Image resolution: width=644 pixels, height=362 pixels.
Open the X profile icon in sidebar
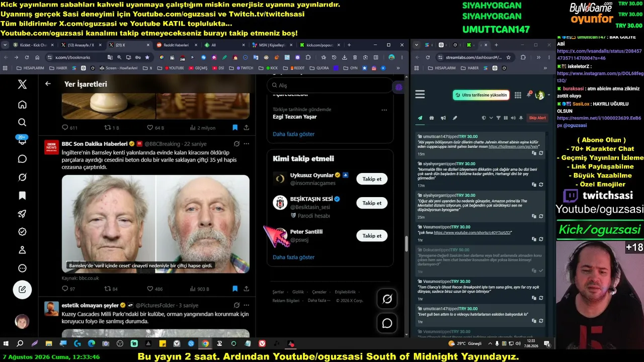coord(22,250)
